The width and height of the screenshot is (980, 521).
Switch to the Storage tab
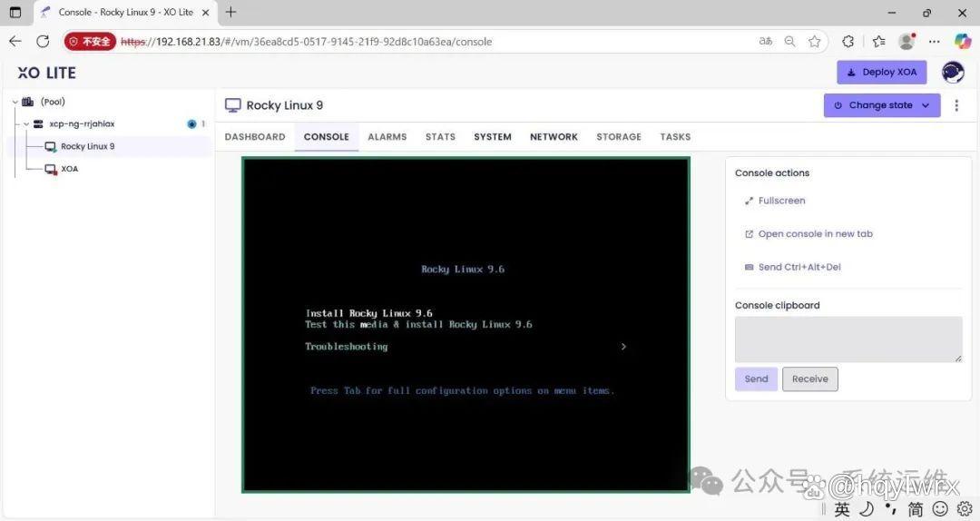point(619,136)
